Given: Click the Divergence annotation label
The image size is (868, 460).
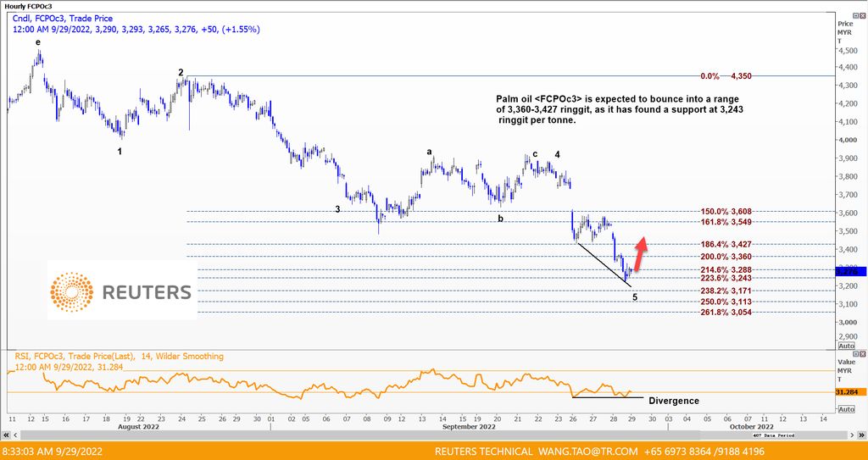Looking at the screenshot, I should pos(674,401).
